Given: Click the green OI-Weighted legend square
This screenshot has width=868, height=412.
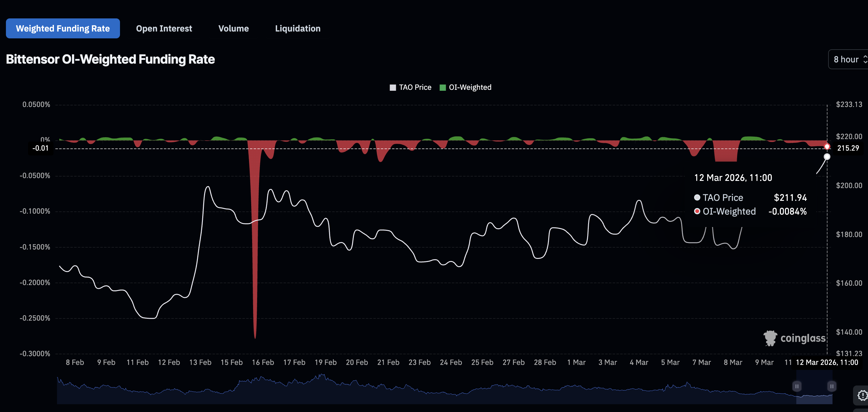Looking at the screenshot, I should 443,88.
